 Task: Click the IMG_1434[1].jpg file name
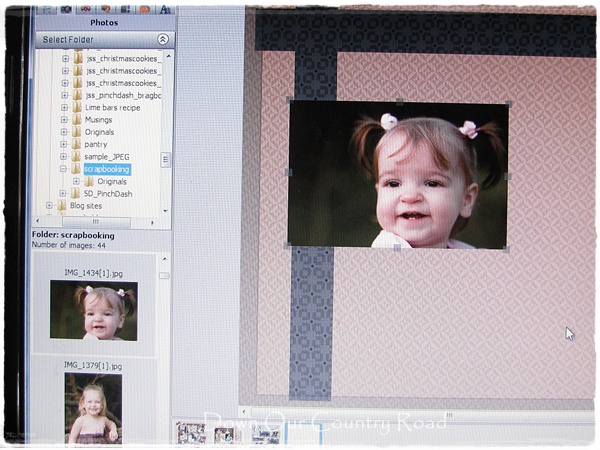click(x=94, y=273)
